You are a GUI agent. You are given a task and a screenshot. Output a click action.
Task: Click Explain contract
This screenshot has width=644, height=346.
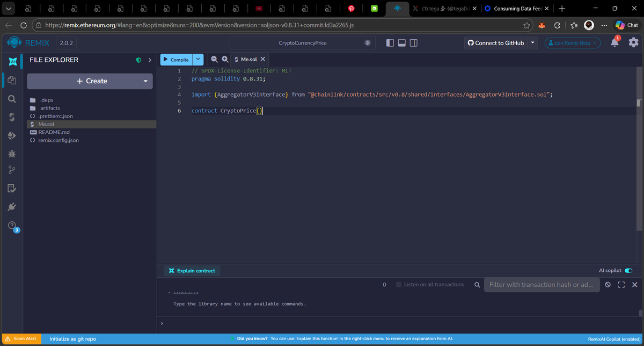192,271
